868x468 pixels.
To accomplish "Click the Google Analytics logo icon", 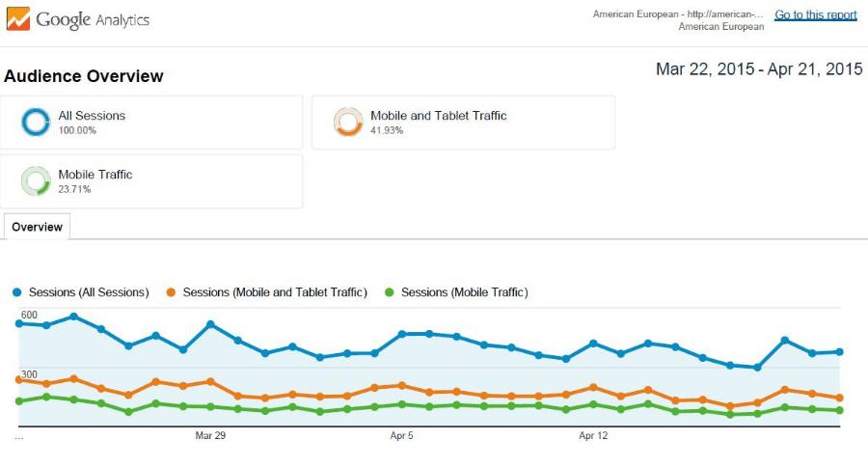I will click(x=18, y=18).
